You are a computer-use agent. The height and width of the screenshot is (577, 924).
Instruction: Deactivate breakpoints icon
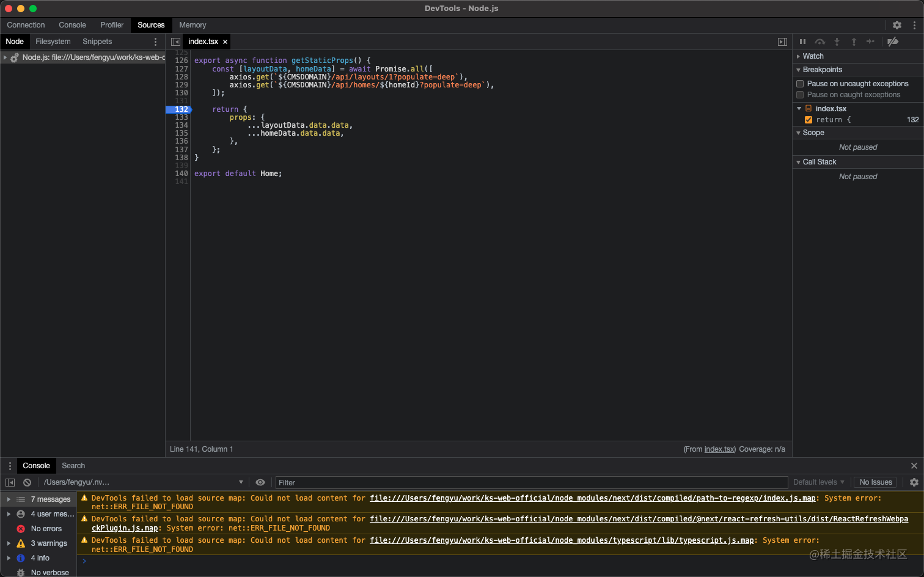point(893,42)
